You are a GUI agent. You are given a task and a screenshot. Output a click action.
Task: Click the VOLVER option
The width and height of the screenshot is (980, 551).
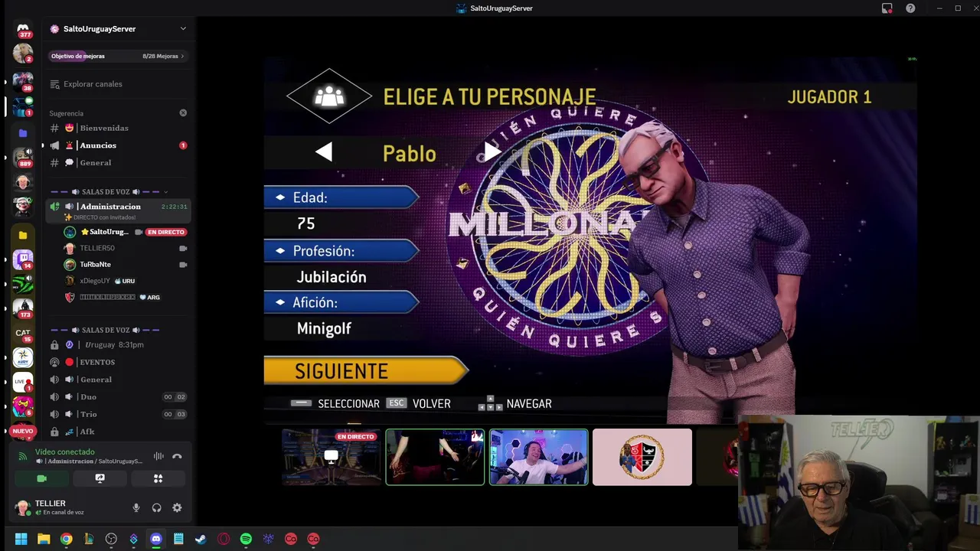click(419, 403)
